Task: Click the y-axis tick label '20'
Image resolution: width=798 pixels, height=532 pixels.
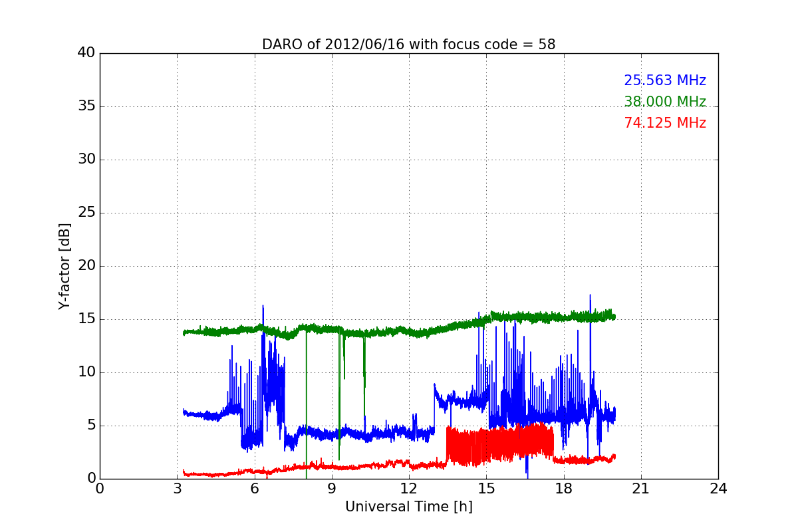Action: click(86, 266)
